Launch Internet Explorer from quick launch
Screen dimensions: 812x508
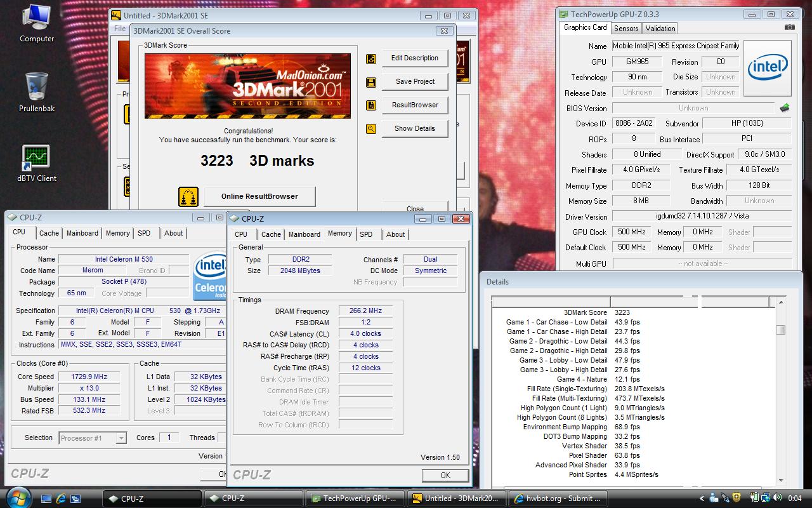[x=62, y=498]
